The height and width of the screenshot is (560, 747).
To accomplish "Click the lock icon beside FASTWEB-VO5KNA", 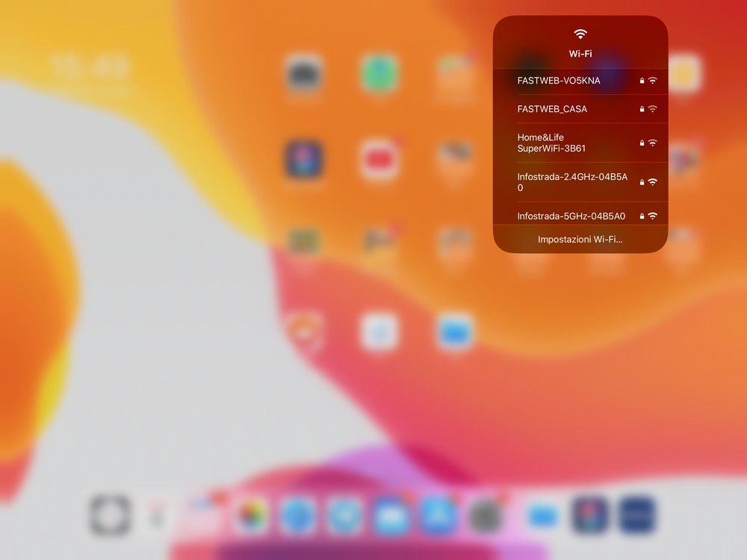I will pos(642,81).
